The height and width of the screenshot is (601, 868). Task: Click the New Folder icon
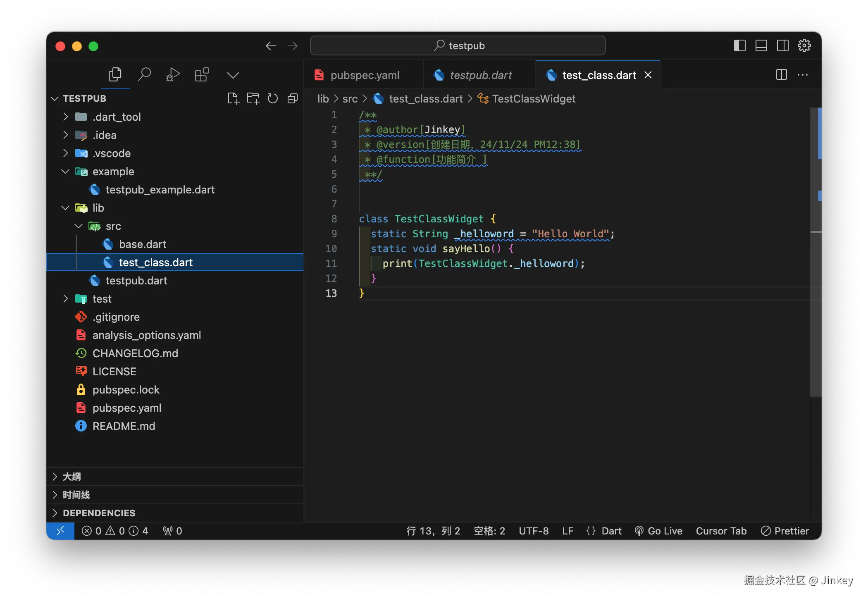tap(253, 98)
